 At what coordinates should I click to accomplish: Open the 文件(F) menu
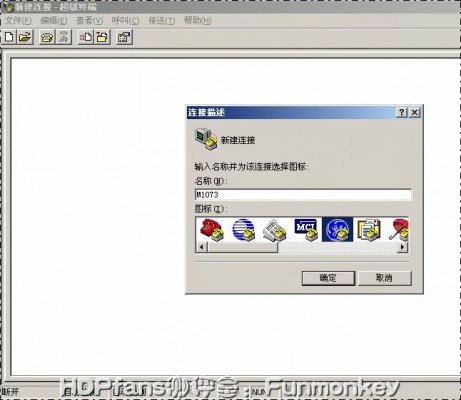tap(18, 21)
